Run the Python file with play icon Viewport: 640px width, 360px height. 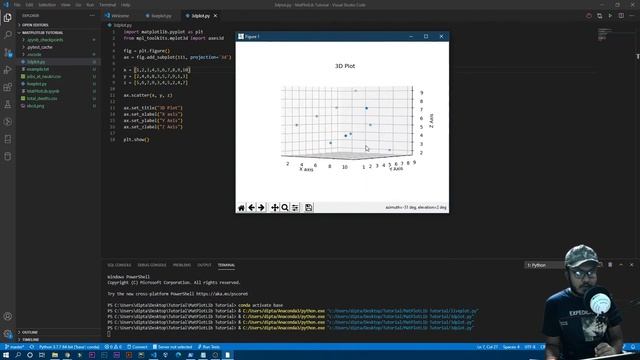[x=610, y=16]
